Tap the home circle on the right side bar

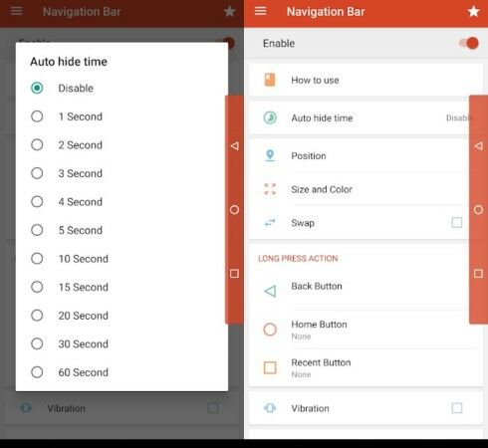(478, 210)
